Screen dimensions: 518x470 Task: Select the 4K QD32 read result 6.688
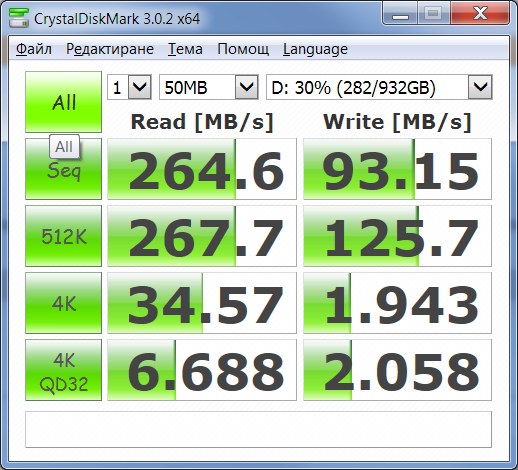pos(202,370)
